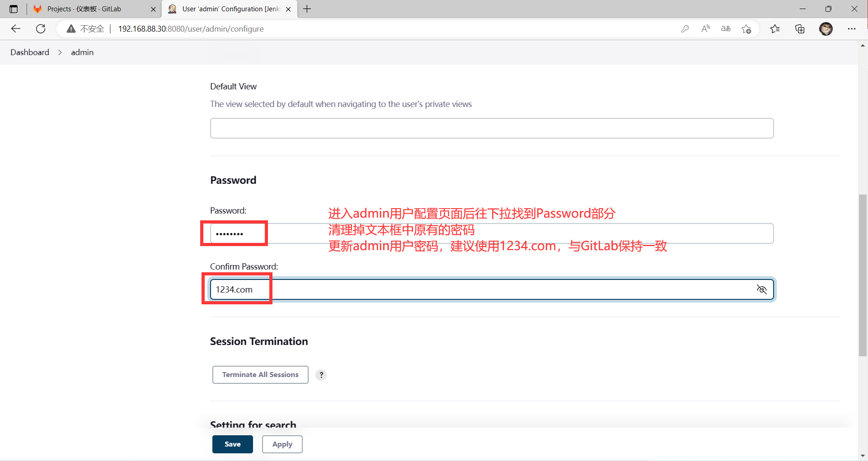Minimize the browser window
868x461 pixels.
(x=802, y=9)
